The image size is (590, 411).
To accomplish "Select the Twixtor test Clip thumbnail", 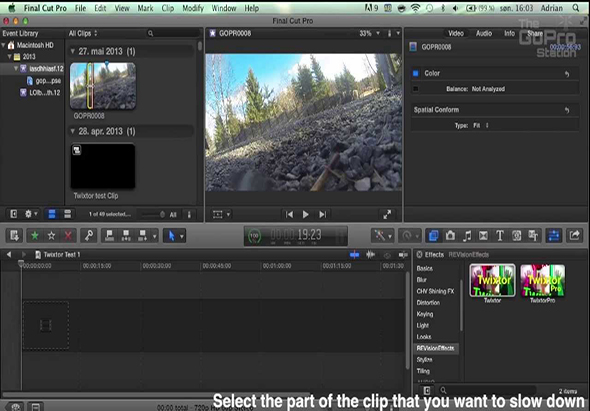I will click(103, 166).
